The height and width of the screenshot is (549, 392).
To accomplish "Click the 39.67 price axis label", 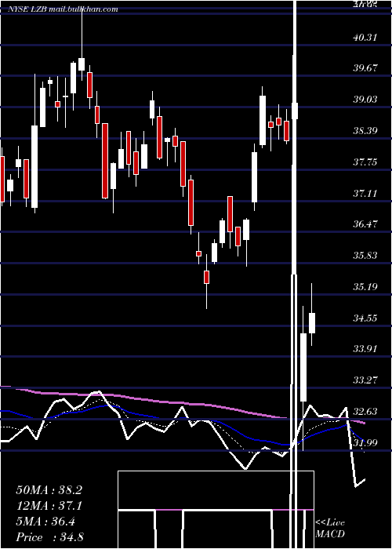I will tap(365, 67).
